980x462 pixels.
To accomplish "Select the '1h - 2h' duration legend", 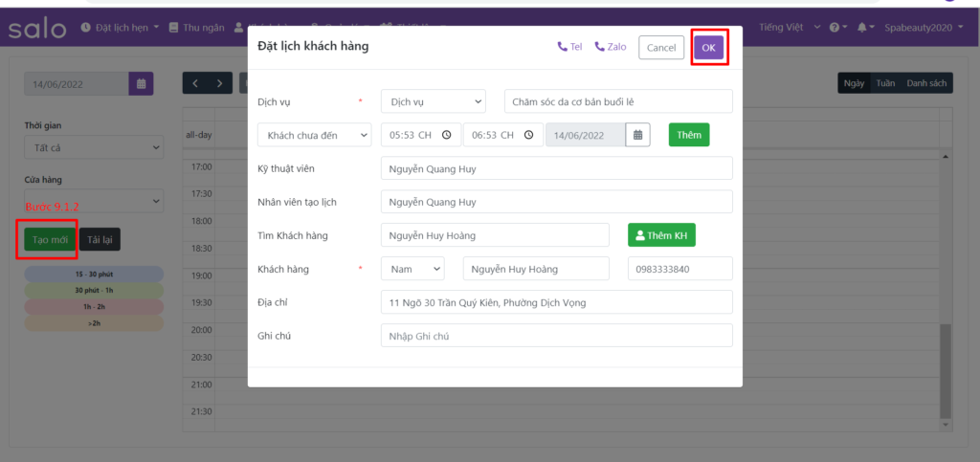I will pos(94,306).
